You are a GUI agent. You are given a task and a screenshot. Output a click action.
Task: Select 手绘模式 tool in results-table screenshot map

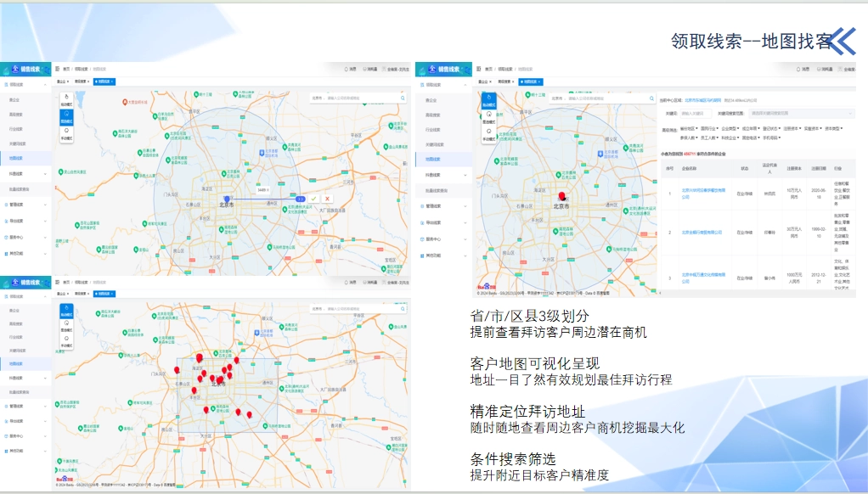point(489,134)
